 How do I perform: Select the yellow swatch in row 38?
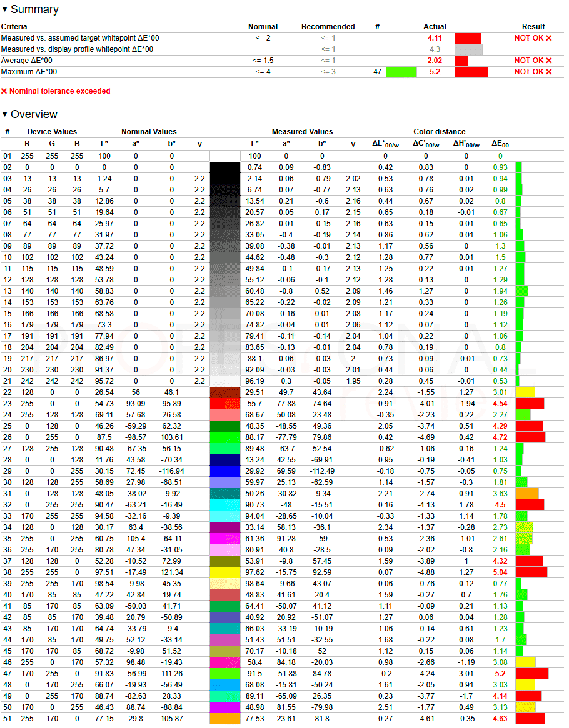[225, 572]
